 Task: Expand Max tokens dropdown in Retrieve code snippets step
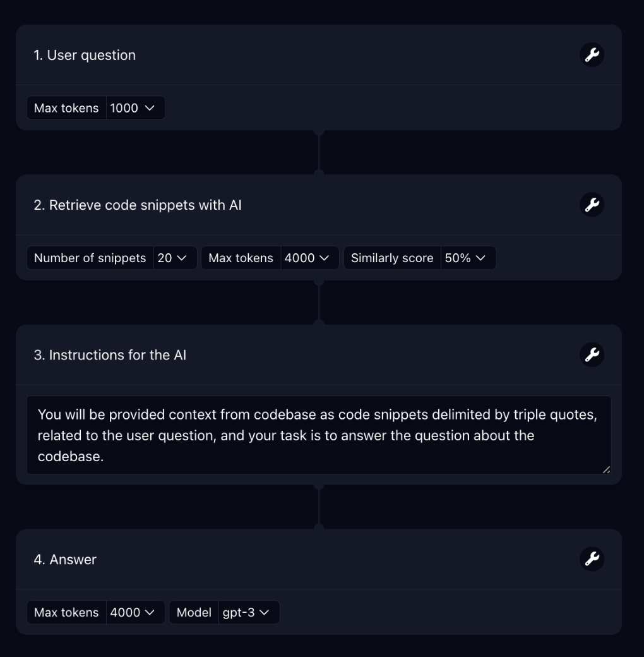point(307,258)
